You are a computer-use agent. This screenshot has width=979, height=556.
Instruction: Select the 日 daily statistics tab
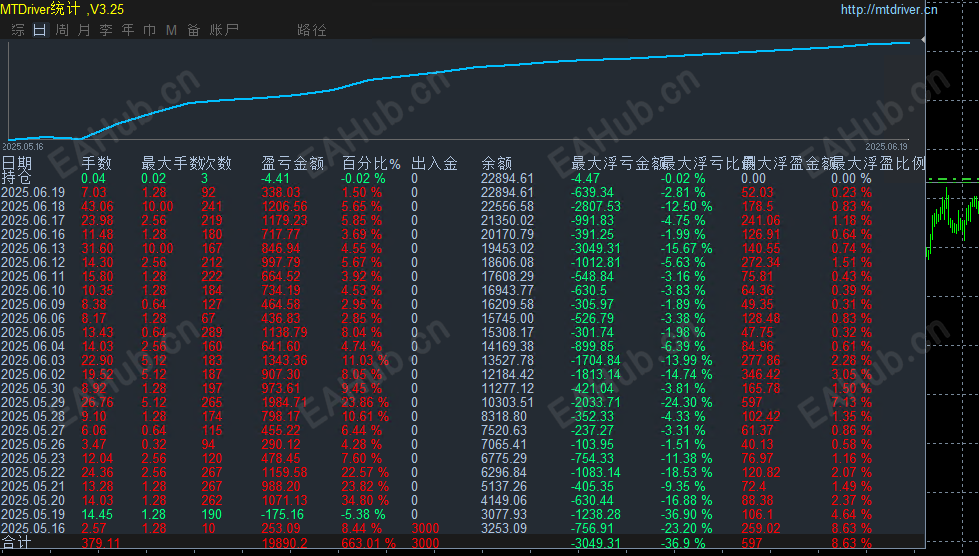point(40,30)
